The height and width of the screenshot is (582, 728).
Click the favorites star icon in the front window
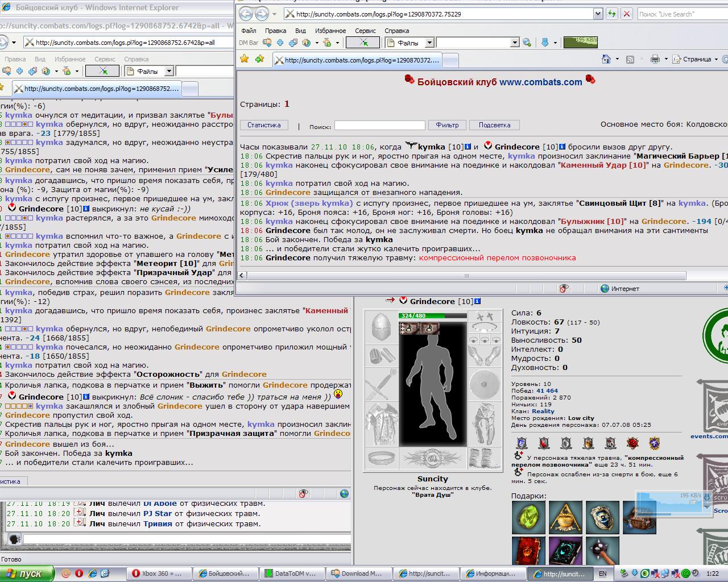coord(245,59)
